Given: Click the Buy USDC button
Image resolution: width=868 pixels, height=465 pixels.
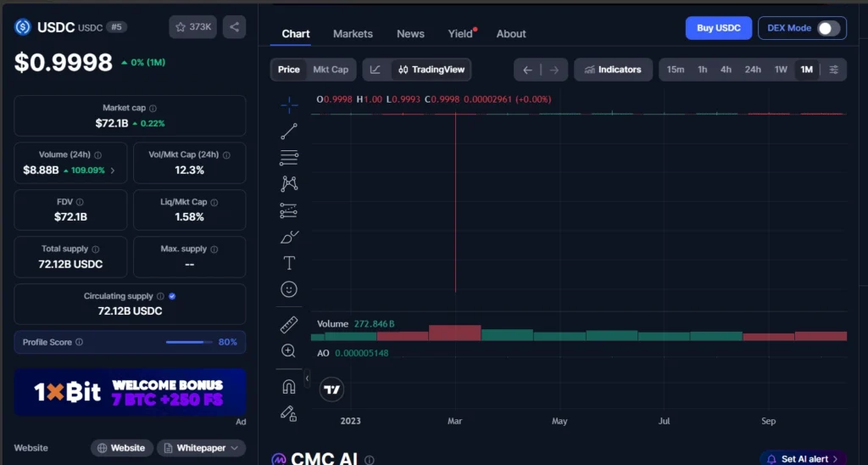Looking at the screenshot, I should tap(719, 28).
